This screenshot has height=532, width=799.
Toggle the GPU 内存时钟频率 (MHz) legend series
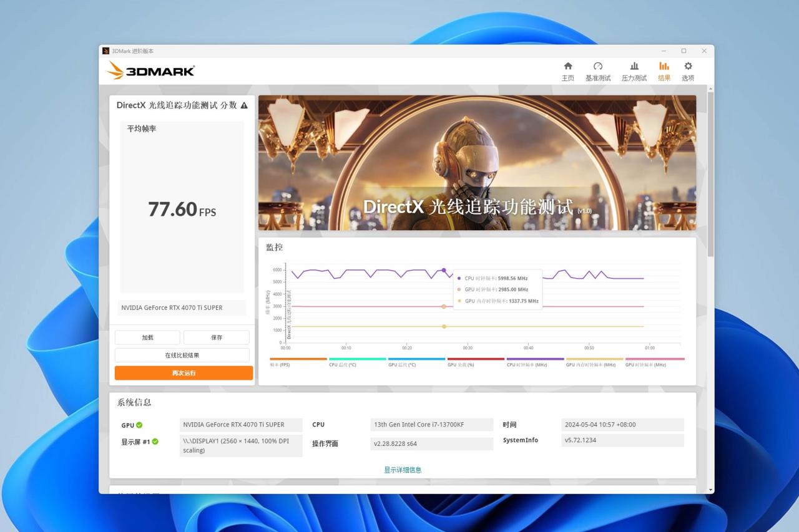point(594,362)
